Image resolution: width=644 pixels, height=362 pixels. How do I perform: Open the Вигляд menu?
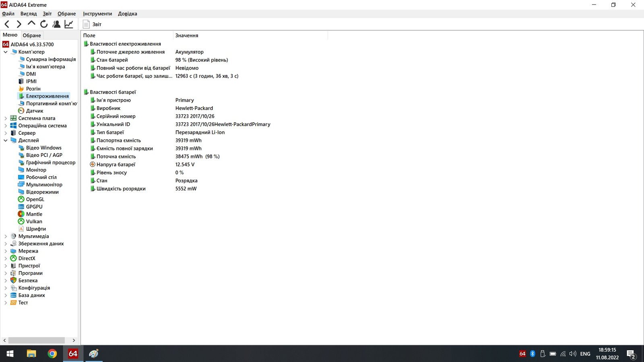(29, 14)
